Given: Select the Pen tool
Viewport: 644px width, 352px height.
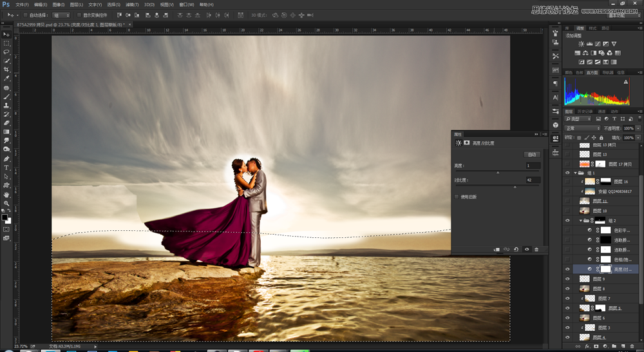Looking at the screenshot, I should point(6,159).
